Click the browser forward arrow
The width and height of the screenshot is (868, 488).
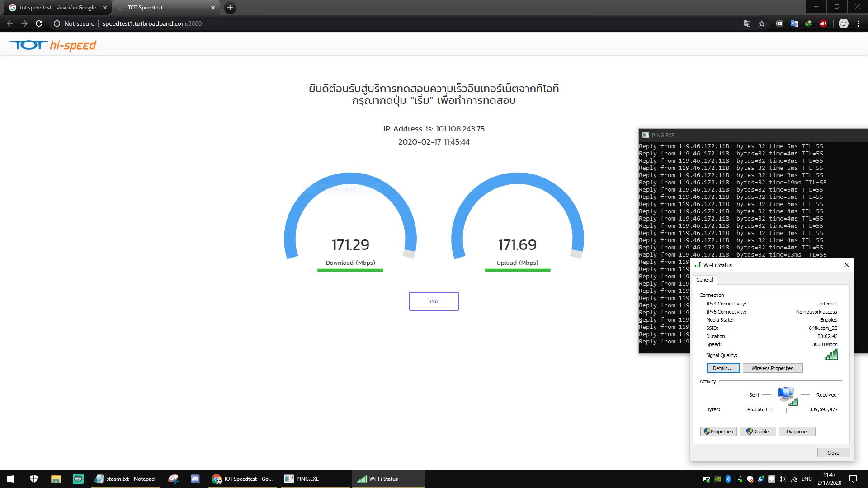point(24,23)
